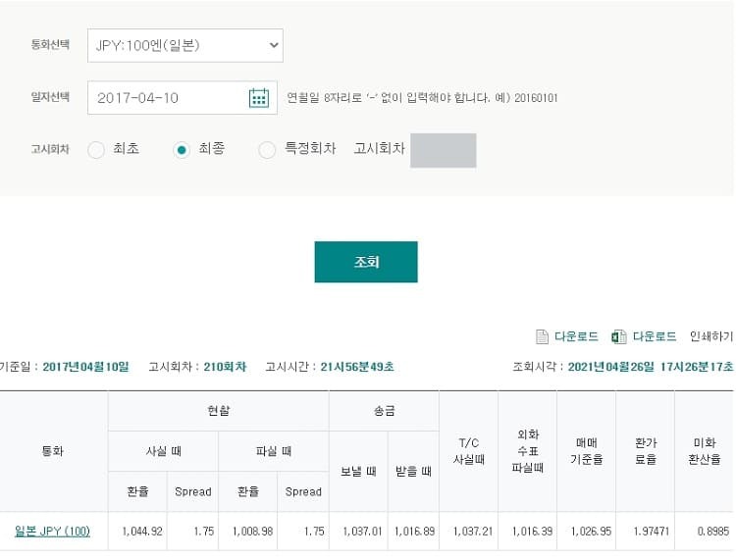Select the 최종 radio button

[182, 150]
